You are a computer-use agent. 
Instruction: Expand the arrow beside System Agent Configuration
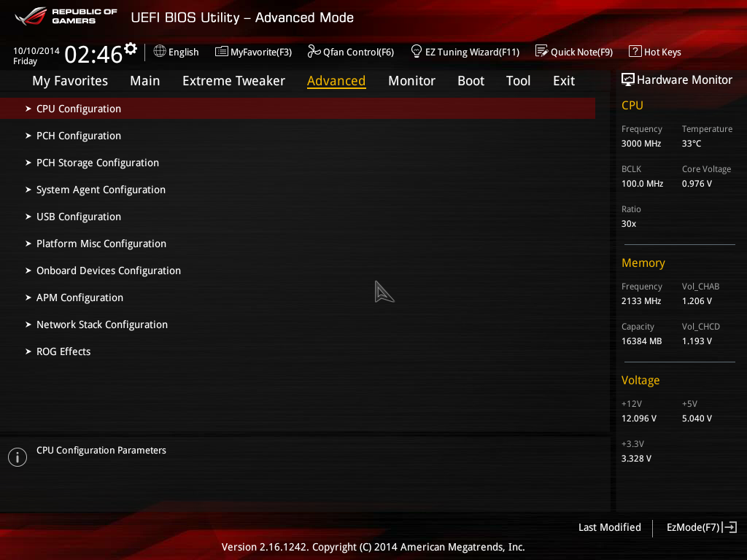click(x=28, y=190)
